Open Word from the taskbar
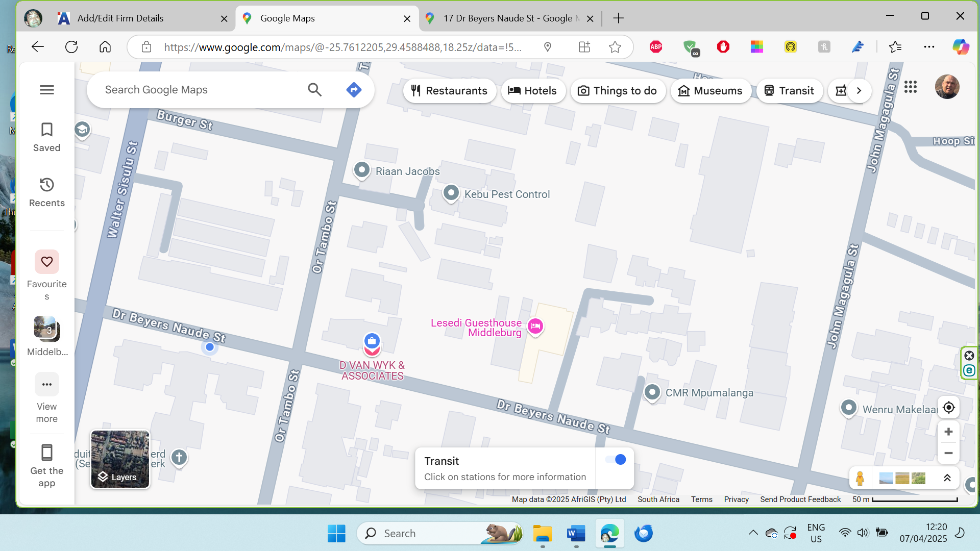The width and height of the screenshot is (980, 551). click(576, 534)
